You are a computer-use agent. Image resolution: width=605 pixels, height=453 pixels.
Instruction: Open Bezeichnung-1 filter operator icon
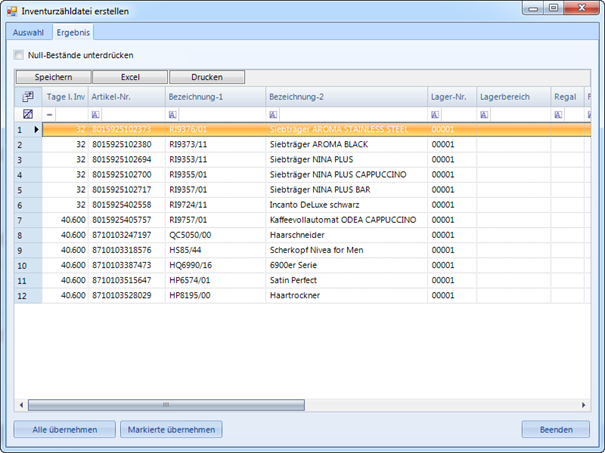[x=172, y=115]
